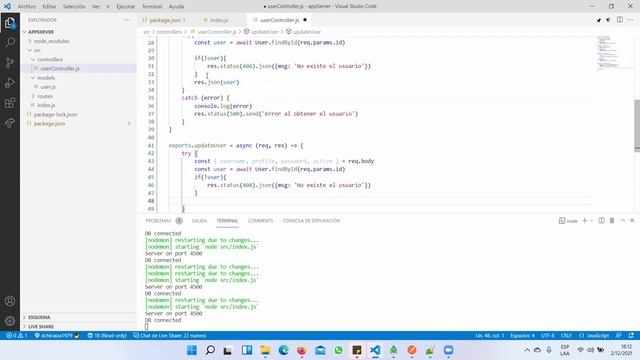Open the Explorer view in activity bar
This screenshot has height=360, width=640.
[x=10, y=23]
